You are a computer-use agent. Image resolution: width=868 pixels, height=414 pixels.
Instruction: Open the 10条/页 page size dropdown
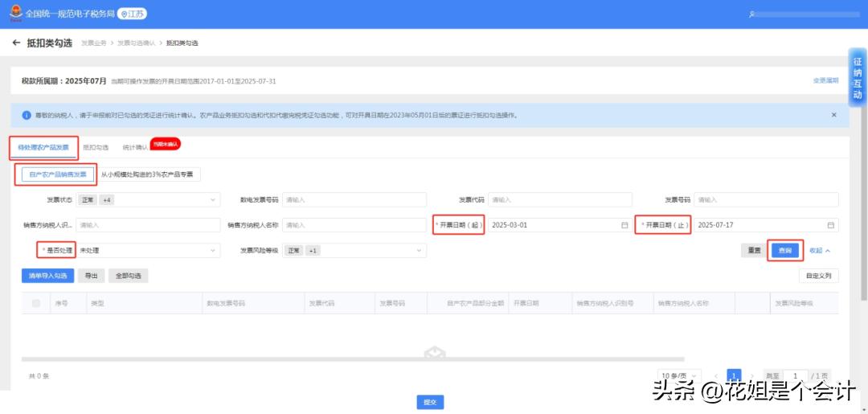click(679, 375)
